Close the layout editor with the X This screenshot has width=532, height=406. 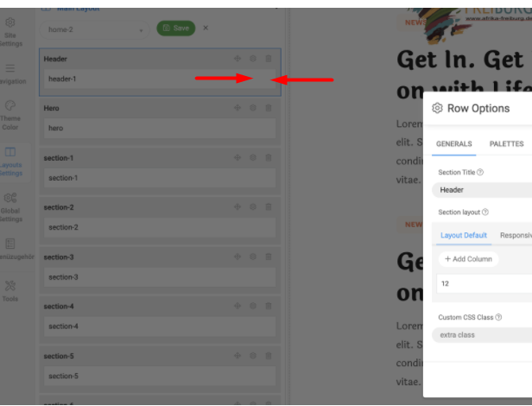(206, 29)
